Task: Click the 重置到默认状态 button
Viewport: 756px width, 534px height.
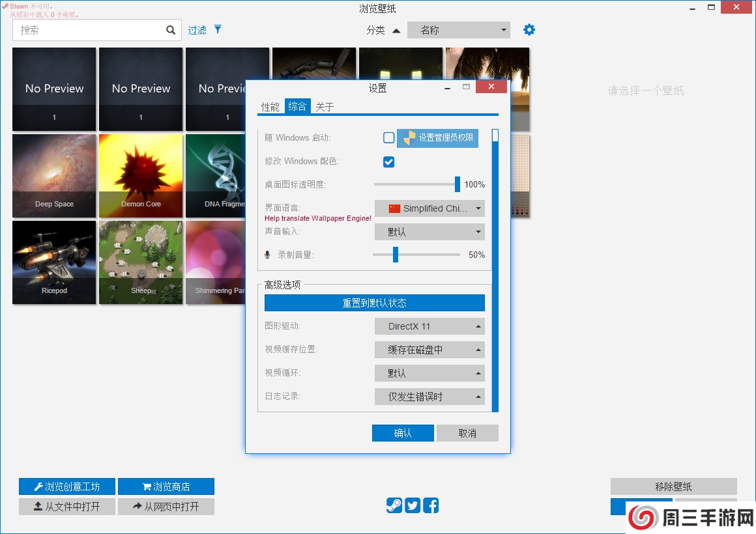Action: tap(374, 302)
